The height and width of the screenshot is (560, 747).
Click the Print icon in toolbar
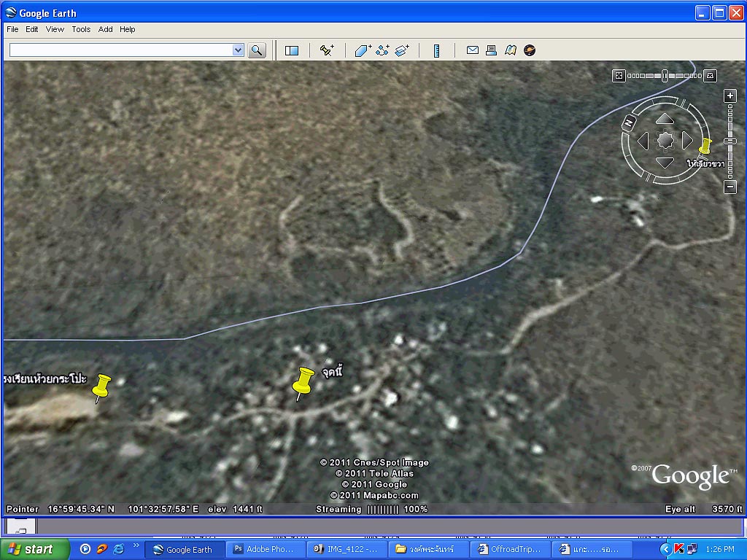pyautogui.click(x=491, y=50)
